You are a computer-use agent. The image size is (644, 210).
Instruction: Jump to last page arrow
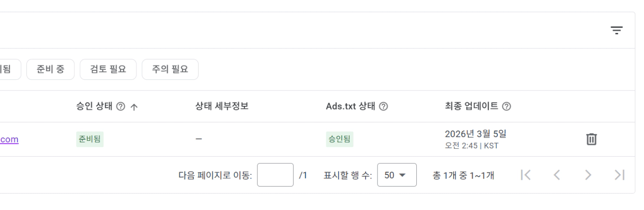click(x=619, y=175)
